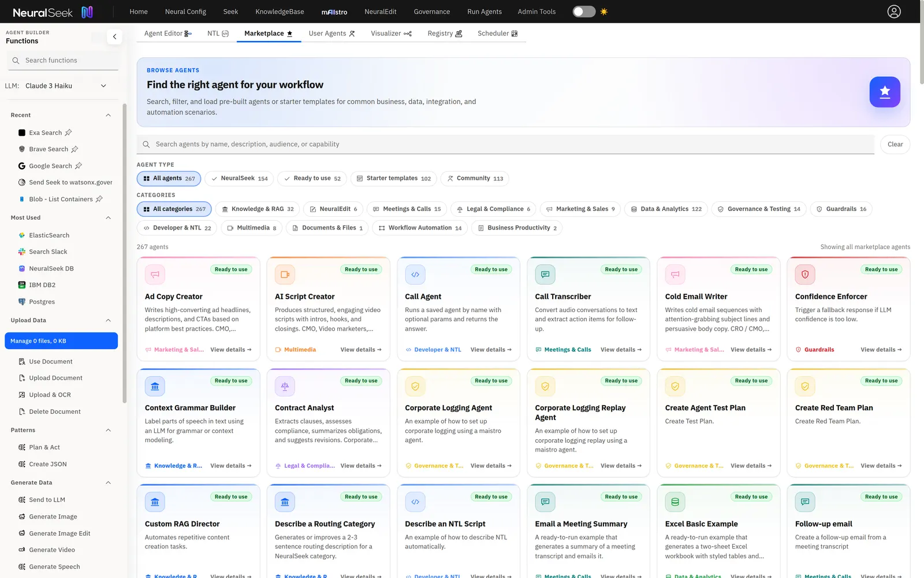The width and height of the screenshot is (924, 578).
Task: Pin the Exa Search function
Action: (x=68, y=132)
